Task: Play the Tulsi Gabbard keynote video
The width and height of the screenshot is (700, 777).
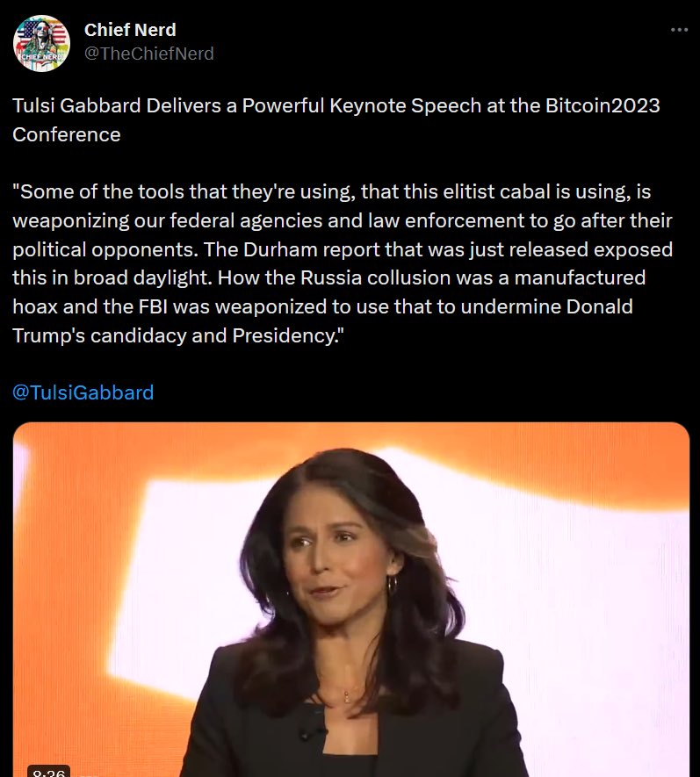Action: point(351,600)
